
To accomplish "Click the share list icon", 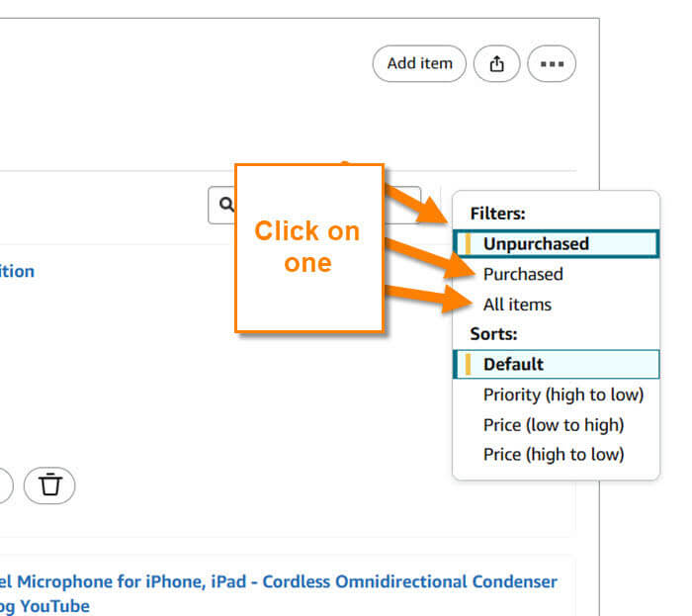I will click(x=496, y=64).
